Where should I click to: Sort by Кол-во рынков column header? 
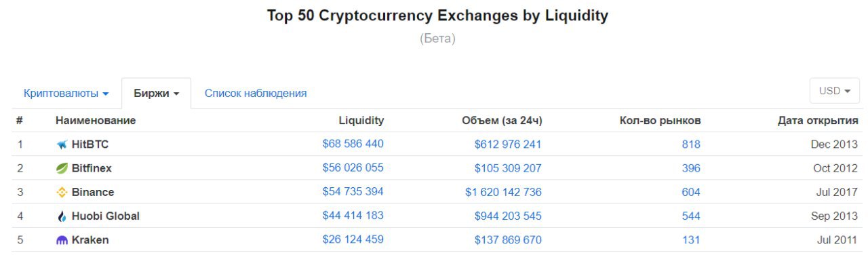(x=660, y=121)
